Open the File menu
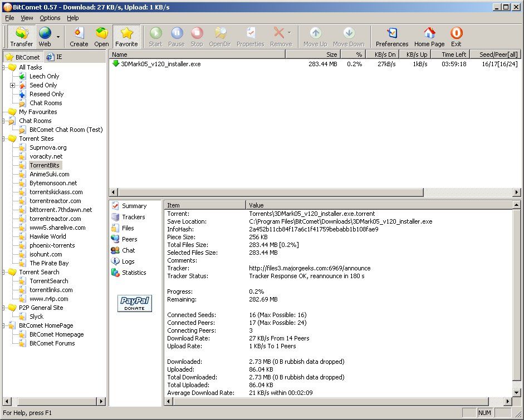The width and height of the screenshot is (524, 420). click(x=9, y=18)
